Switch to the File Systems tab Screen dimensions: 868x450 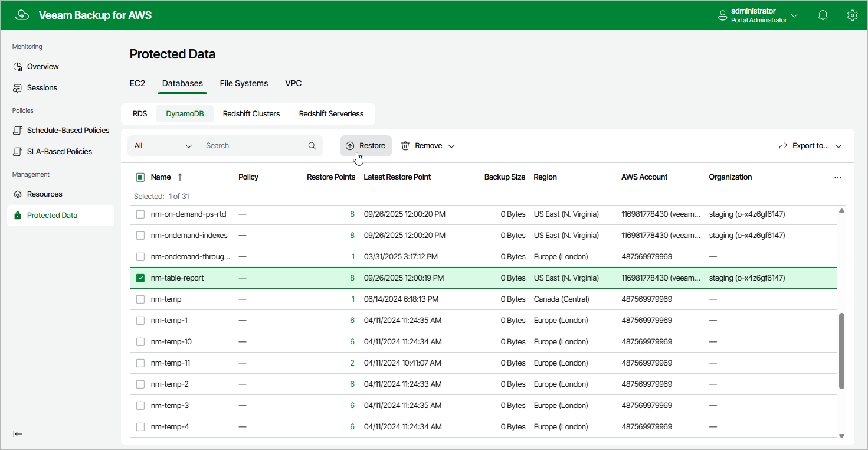pos(244,84)
